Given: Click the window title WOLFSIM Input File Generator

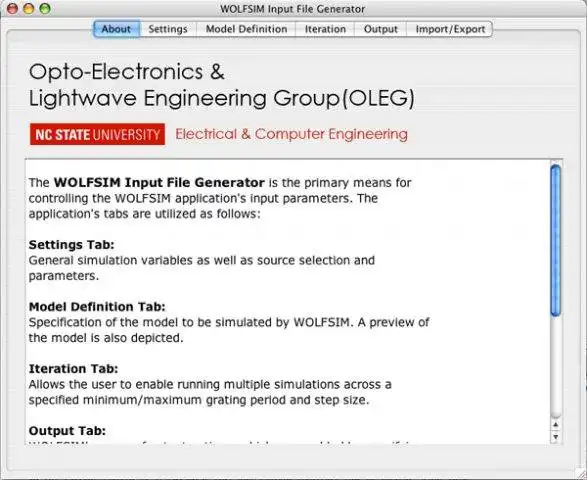Looking at the screenshot, I should (292, 9).
